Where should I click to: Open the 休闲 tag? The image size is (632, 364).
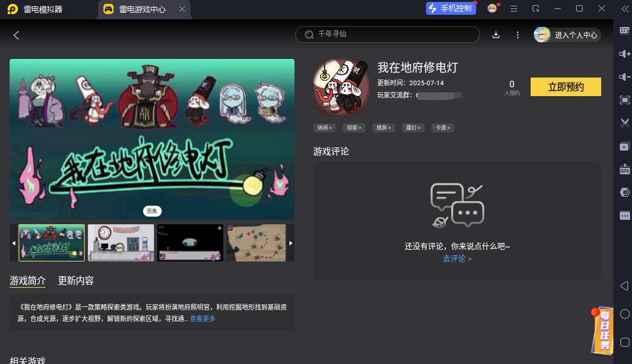point(325,128)
